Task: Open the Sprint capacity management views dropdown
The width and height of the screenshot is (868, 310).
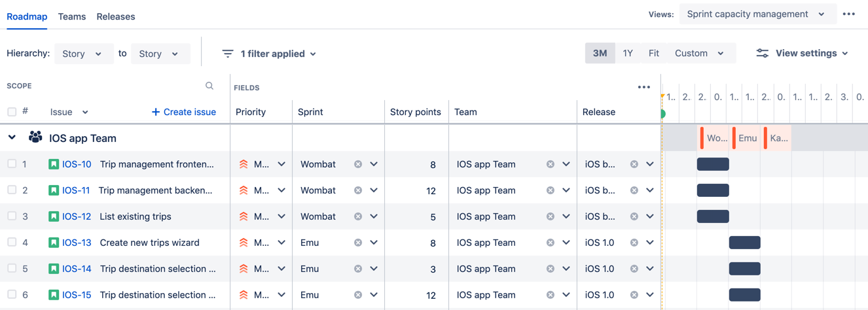Action: pyautogui.click(x=758, y=14)
